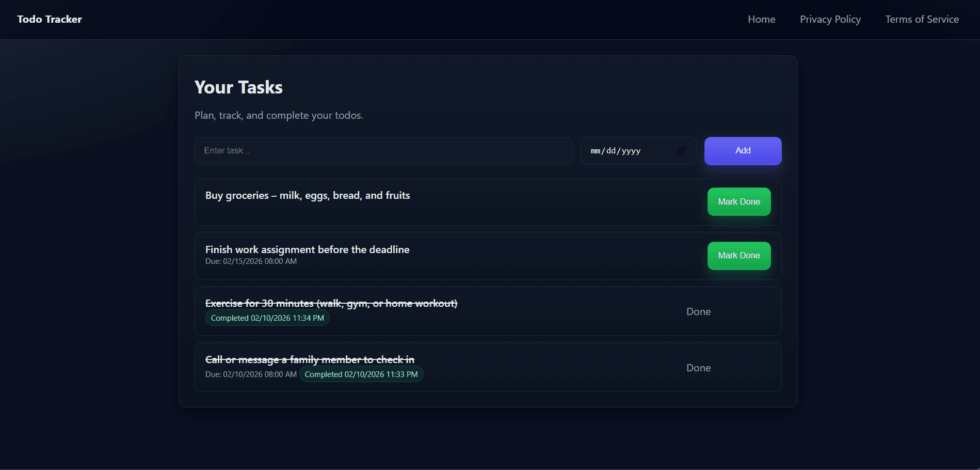Click the struck-through Exercise for 30 minutes task
The image size is (980, 470).
pos(331,303)
